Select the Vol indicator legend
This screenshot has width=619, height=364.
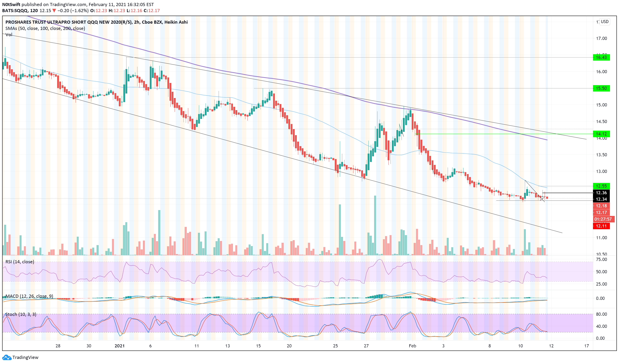(x=9, y=35)
